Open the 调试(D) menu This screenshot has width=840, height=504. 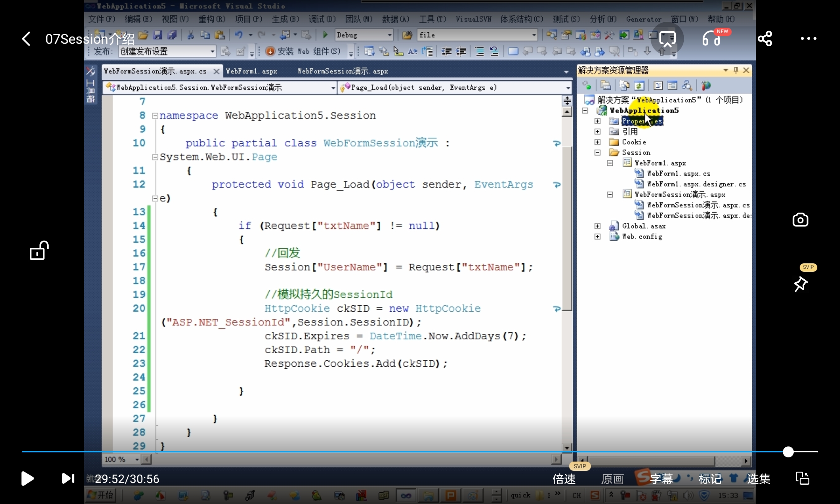coord(322,19)
